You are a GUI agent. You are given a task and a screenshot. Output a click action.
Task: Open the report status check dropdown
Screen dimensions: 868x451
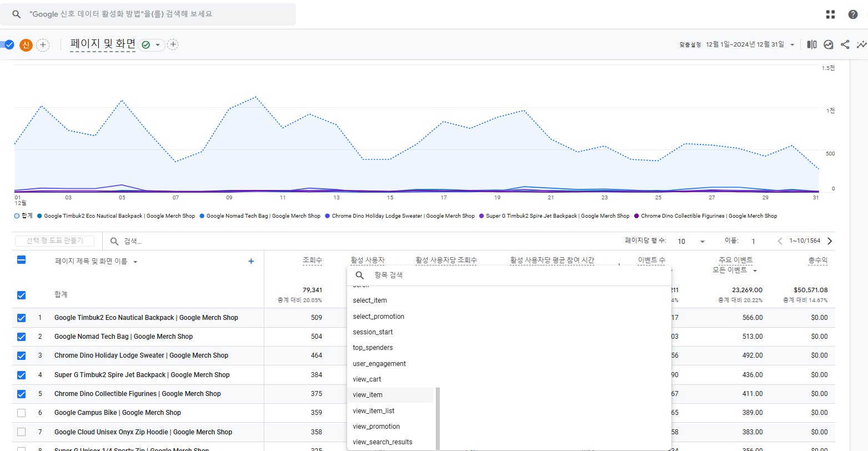coord(152,44)
